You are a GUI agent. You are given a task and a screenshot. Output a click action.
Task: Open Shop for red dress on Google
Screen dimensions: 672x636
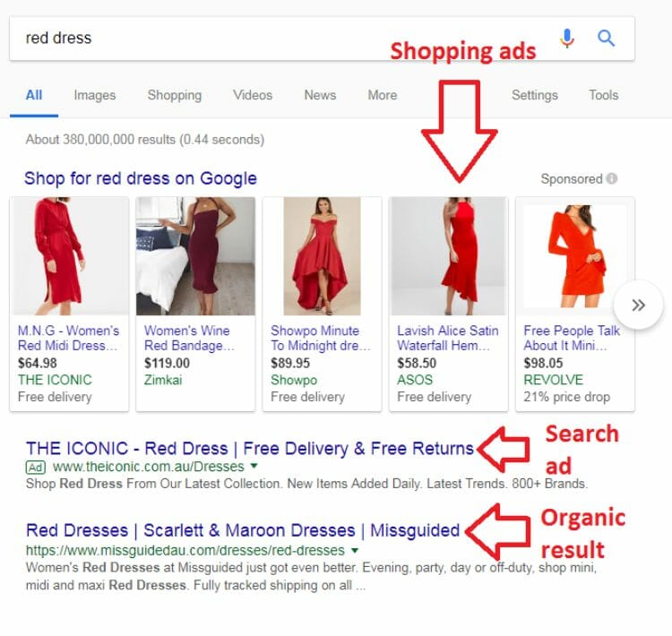click(x=141, y=178)
